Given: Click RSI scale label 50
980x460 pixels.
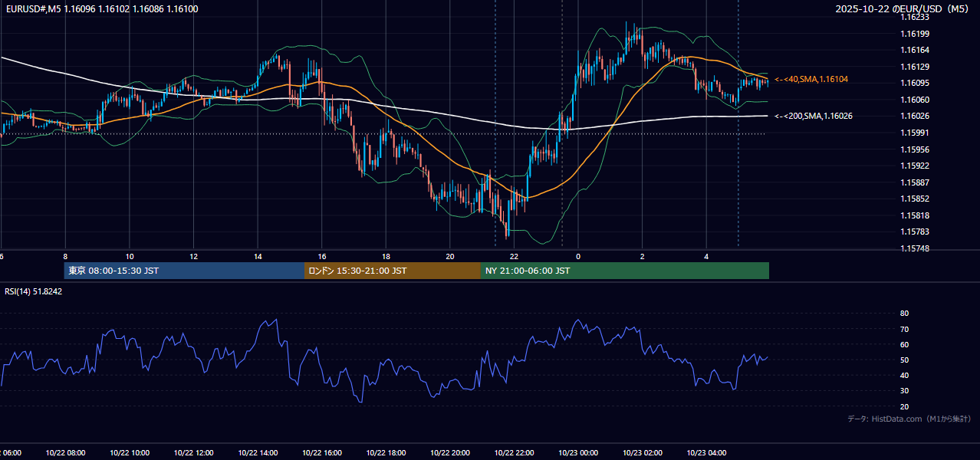Looking at the screenshot, I should pyautogui.click(x=904, y=360).
